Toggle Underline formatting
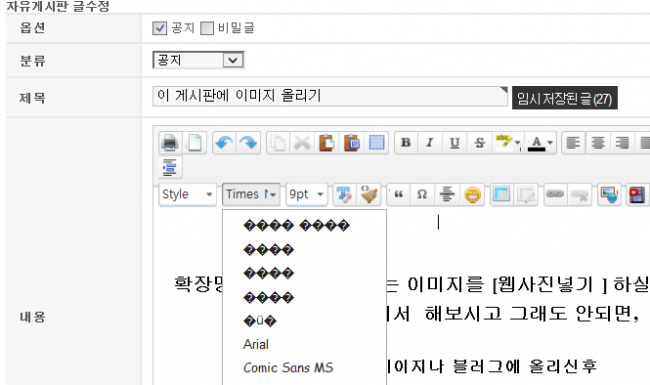Image resolution: width=650 pixels, height=385 pixels. tap(455, 143)
